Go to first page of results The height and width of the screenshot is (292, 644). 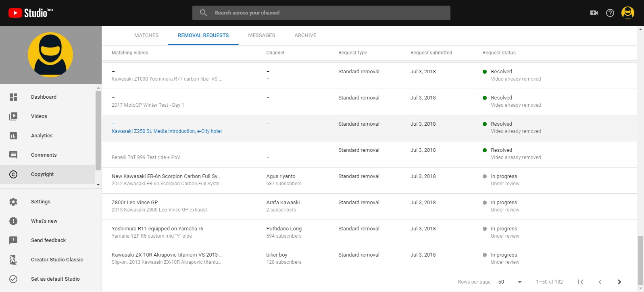pyautogui.click(x=581, y=282)
